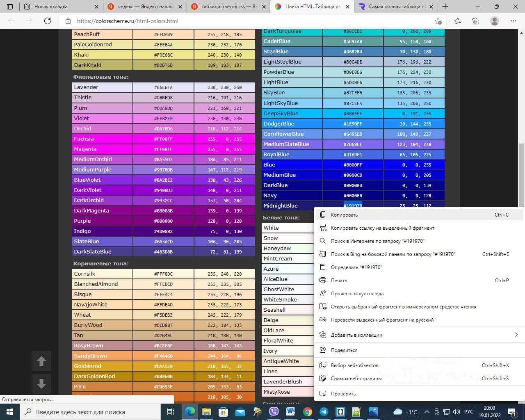
Task: Choose Печать from the context menu
Action: click(x=339, y=280)
